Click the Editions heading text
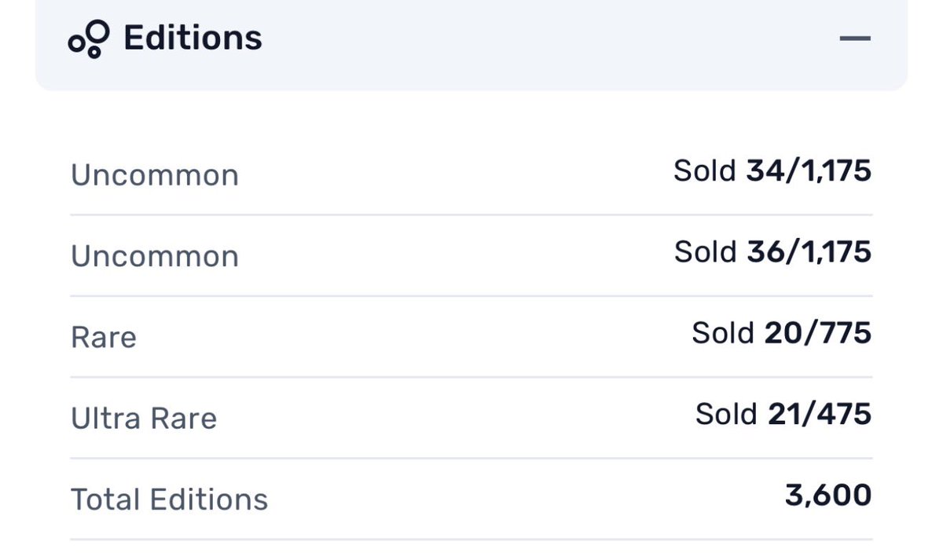Viewport: 943px width, 560px height. (193, 38)
